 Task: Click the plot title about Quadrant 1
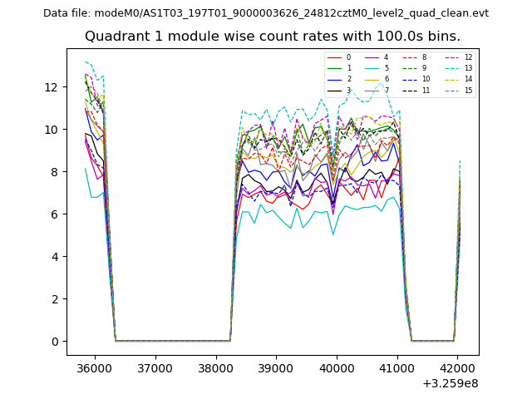272,37
